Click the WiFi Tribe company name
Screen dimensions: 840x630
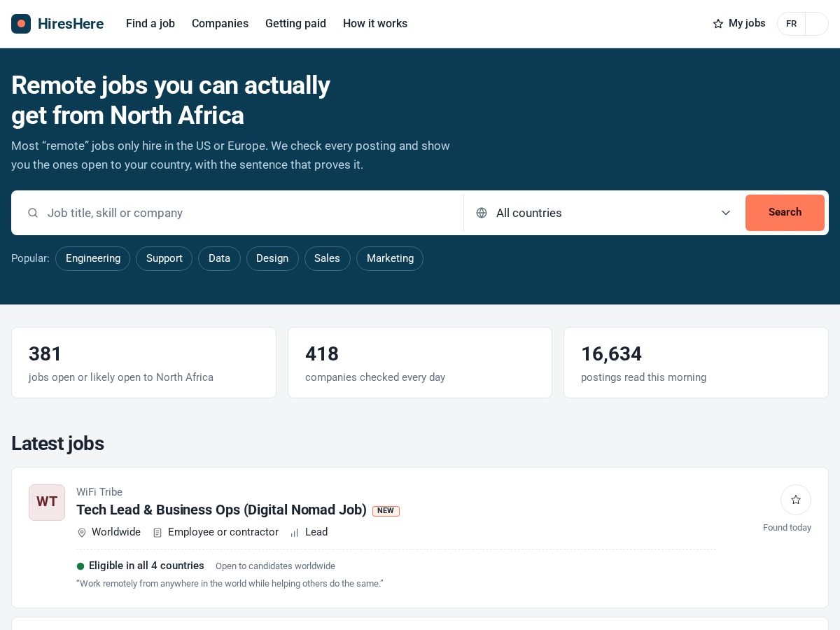99,492
